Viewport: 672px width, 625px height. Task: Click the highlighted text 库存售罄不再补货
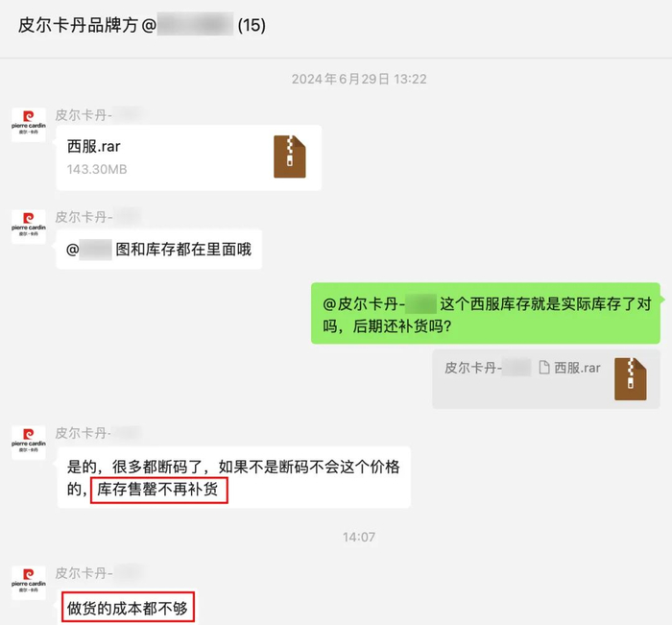pyautogui.click(x=158, y=490)
